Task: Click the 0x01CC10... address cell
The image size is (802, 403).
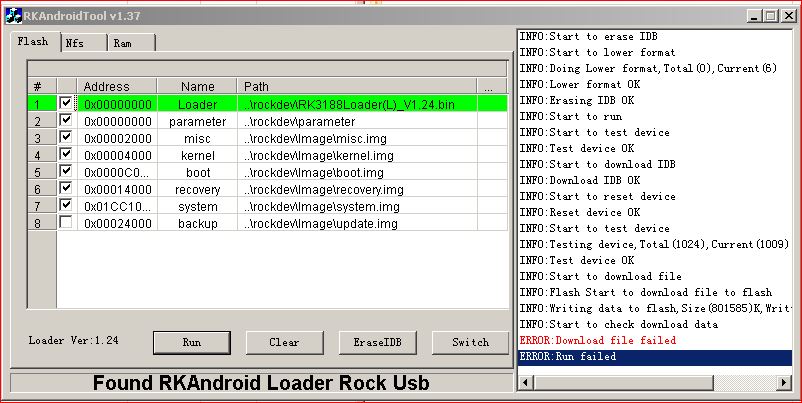Action: 118,207
